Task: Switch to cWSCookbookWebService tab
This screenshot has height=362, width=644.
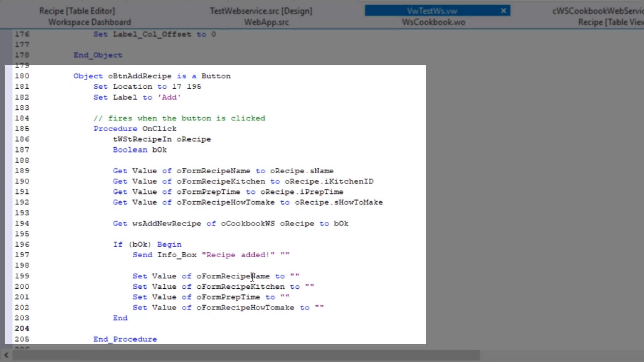Action: [598, 11]
